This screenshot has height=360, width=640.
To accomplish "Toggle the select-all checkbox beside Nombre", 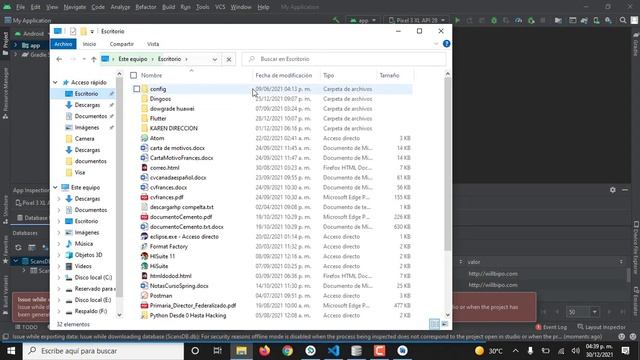I will 133,75.
